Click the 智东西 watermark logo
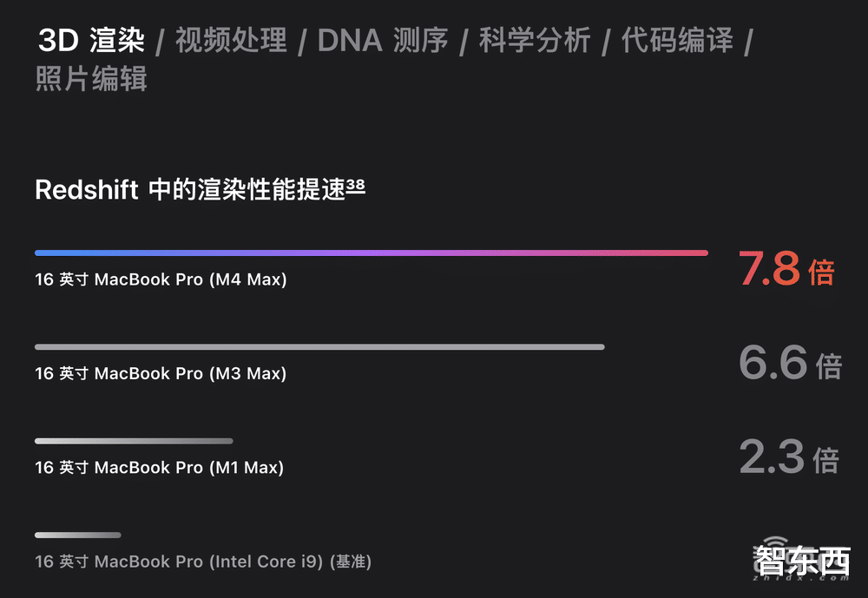868x598 pixels. tap(801, 559)
